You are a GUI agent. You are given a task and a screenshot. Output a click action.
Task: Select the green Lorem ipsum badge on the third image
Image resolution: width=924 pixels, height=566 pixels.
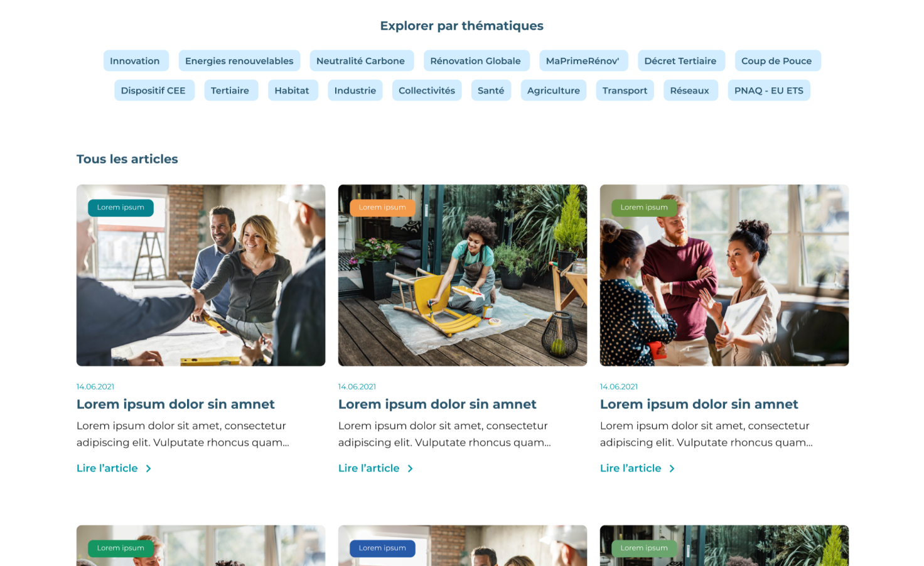644,207
